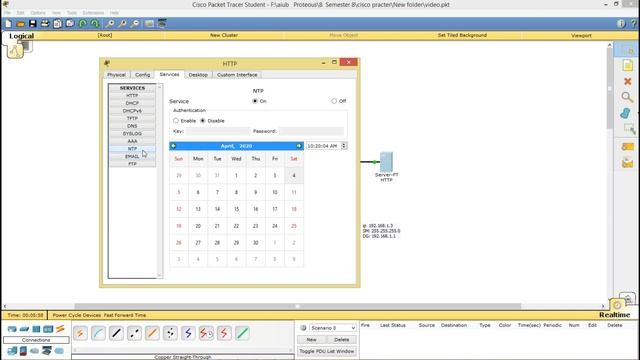Select the Copper Cross-Over dashed cable
This screenshot has height=360, width=640.
click(x=134, y=333)
